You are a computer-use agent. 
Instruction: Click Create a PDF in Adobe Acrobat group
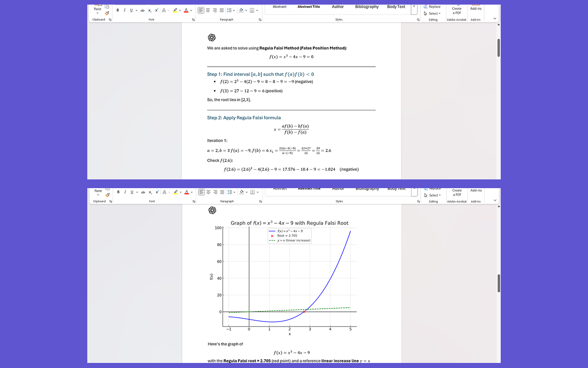pos(456,10)
